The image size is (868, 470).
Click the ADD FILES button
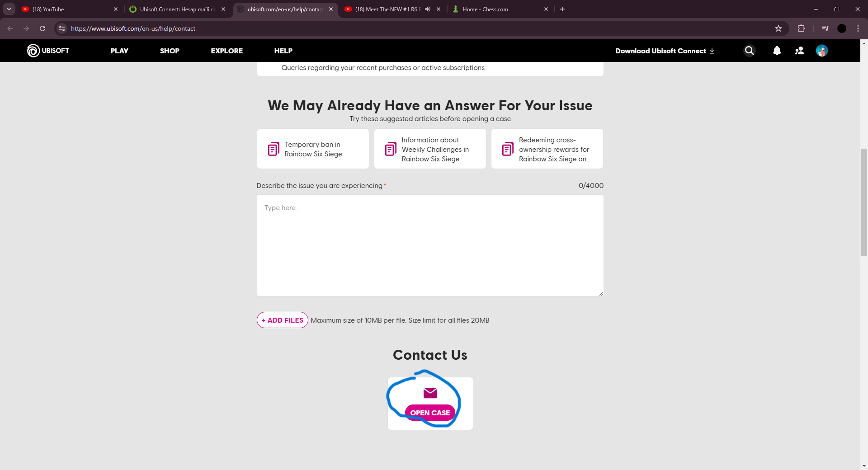[283, 320]
